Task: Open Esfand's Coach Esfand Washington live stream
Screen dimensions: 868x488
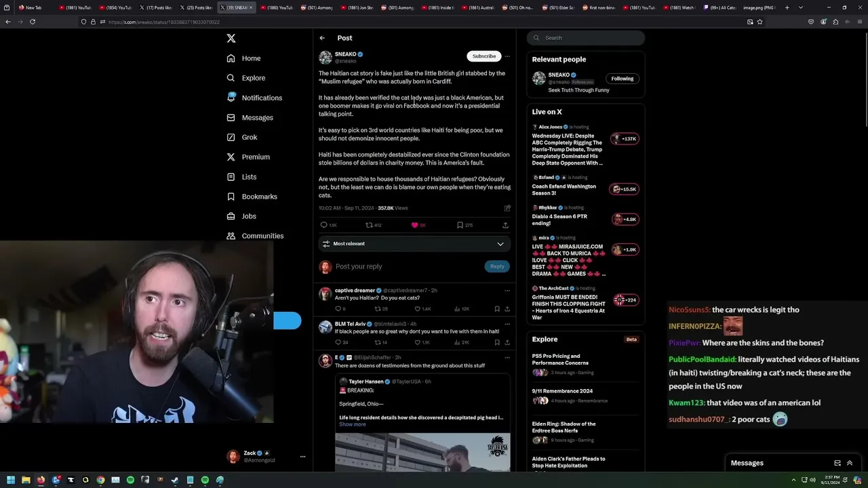Action: (x=586, y=186)
